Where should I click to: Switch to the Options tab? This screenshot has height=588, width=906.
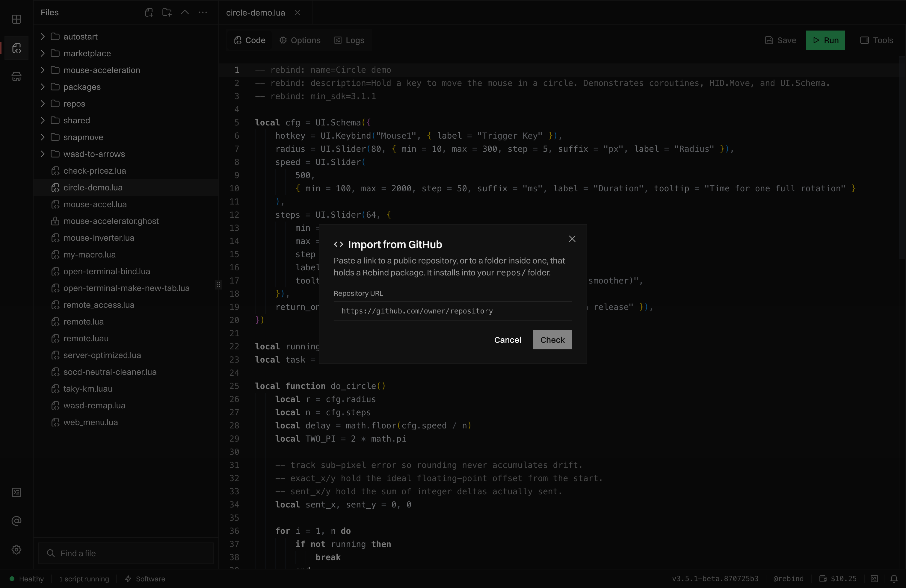tap(300, 40)
